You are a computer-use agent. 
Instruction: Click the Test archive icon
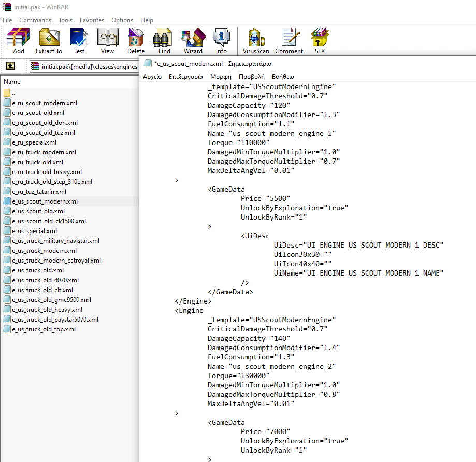(x=79, y=40)
